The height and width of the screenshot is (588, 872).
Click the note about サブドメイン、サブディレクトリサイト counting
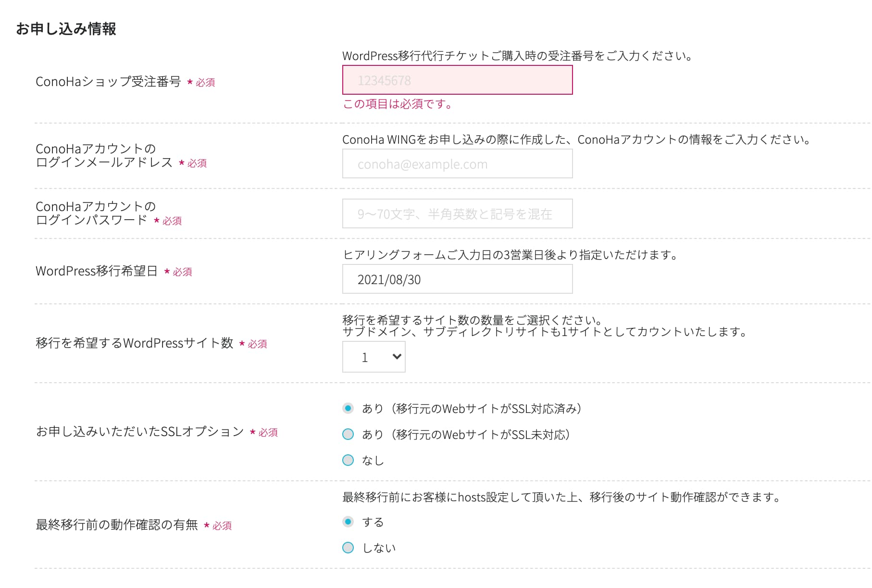[545, 332]
